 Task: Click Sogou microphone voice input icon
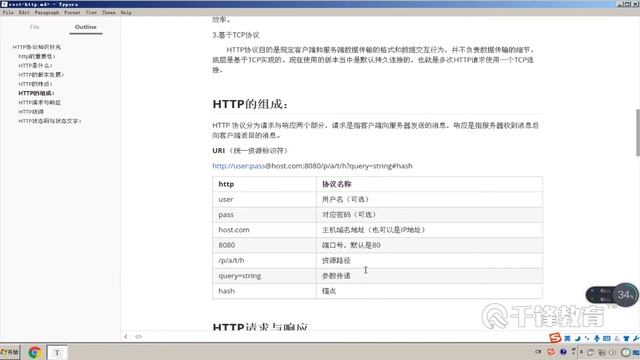[597, 338]
